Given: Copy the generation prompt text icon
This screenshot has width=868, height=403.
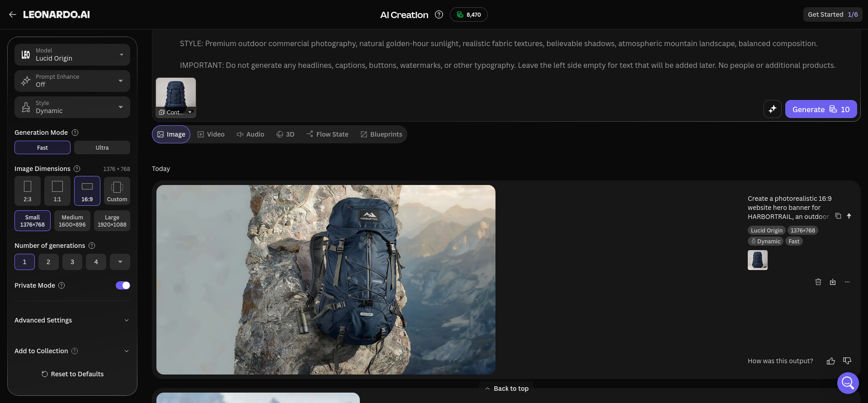Looking at the screenshot, I should tap(838, 216).
